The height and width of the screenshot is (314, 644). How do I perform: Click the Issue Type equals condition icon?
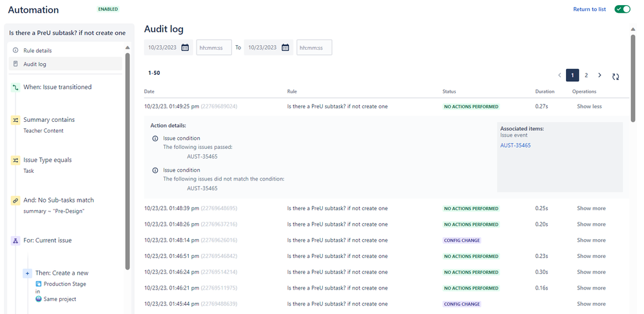tap(15, 161)
